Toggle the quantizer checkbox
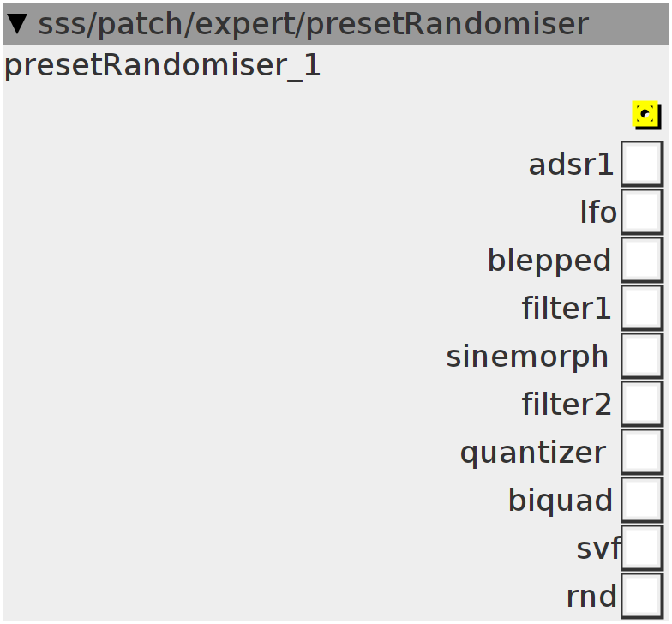Screen dimensions: 672x624 641,452
